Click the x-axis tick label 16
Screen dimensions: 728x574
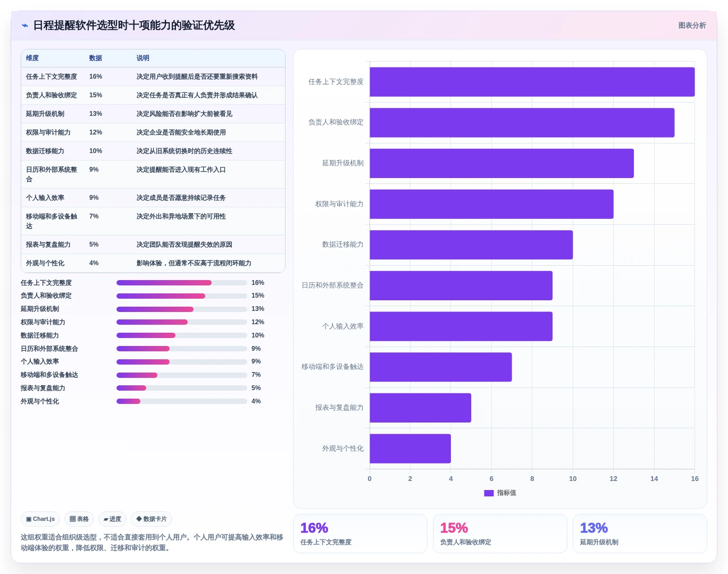[694, 479]
